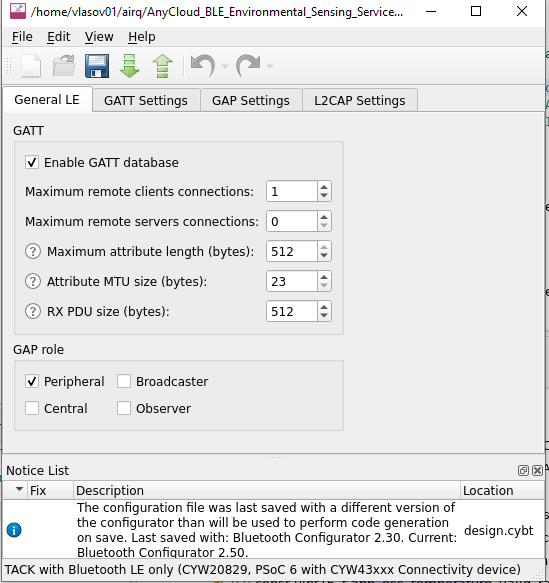Save configuration with floppy disk icon
The width and height of the screenshot is (549, 583).
(x=97, y=66)
